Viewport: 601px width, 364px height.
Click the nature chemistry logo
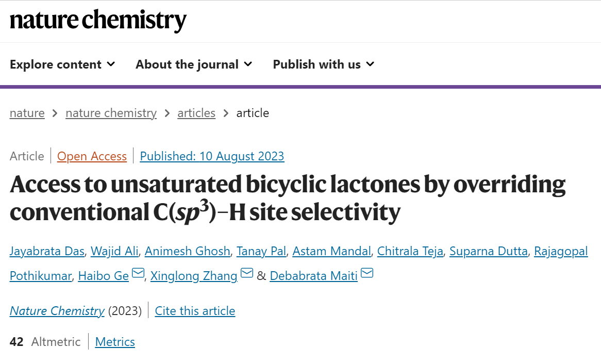tap(98, 20)
